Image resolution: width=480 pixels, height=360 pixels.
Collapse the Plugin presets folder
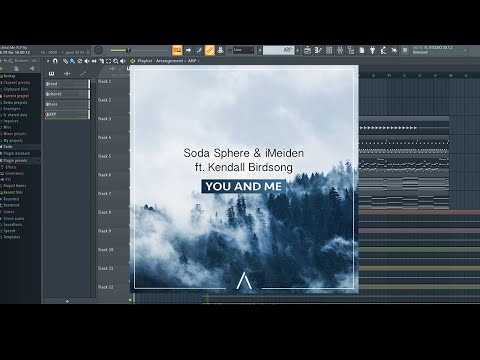point(15,161)
